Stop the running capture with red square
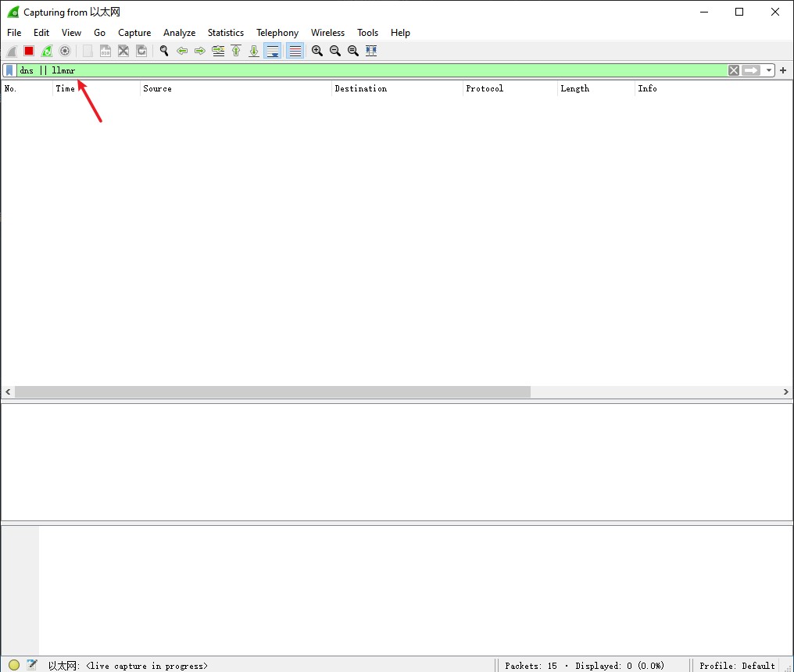Image resolution: width=794 pixels, height=672 pixels. [29, 51]
